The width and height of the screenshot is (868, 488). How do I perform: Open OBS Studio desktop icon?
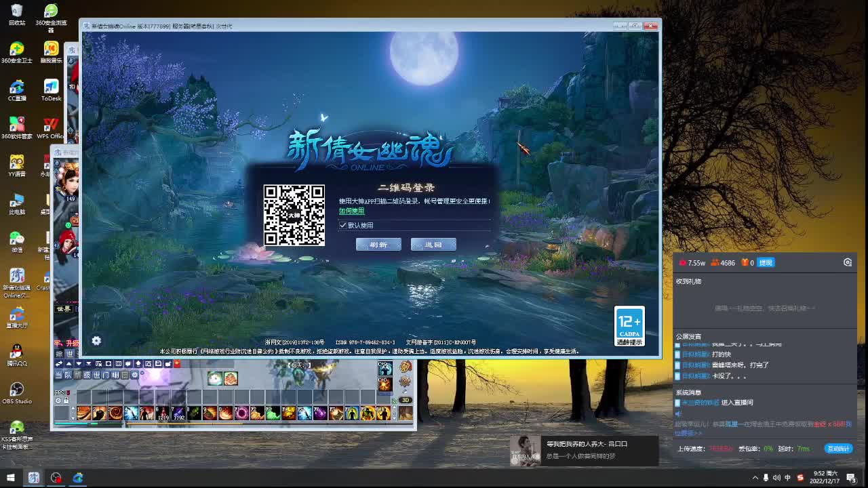[17, 393]
